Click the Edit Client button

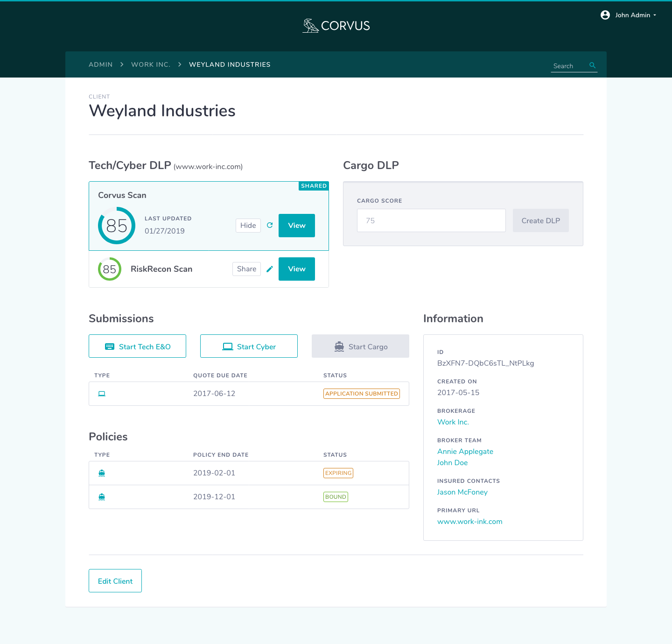(x=115, y=580)
